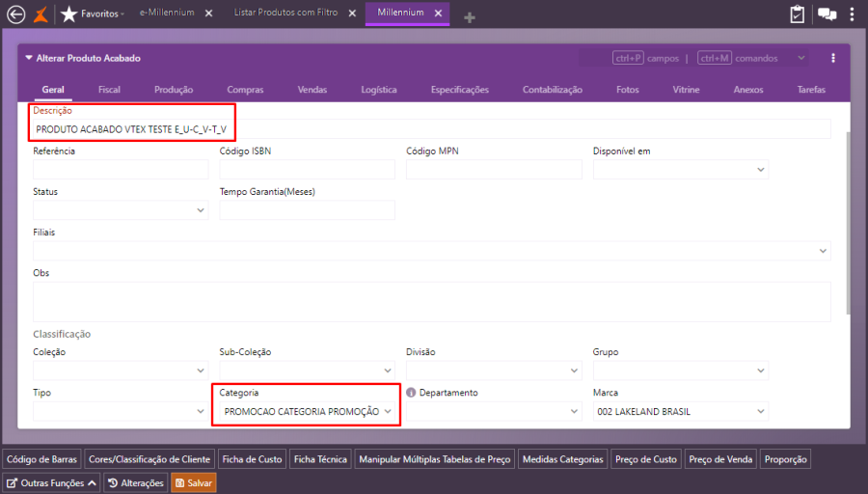This screenshot has width=868, height=494.
Task: Click Manipular Múltiplas Tabelas de Preço
Action: pyautogui.click(x=435, y=459)
